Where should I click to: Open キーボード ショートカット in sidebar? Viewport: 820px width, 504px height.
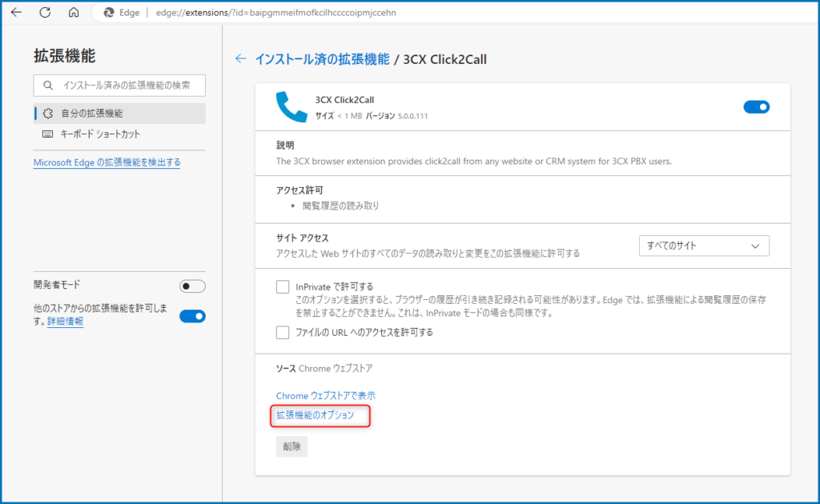(x=120, y=134)
